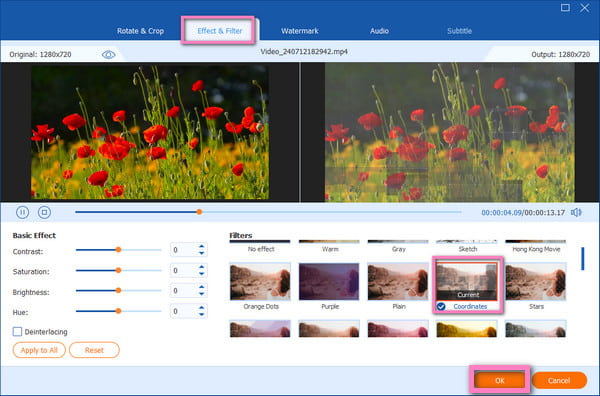
Task: Decrease the Saturation value with down arrow
Action: (201, 274)
